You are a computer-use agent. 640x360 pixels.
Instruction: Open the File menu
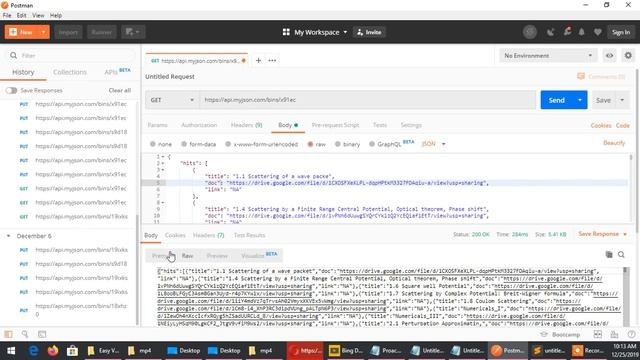click(x=7, y=15)
